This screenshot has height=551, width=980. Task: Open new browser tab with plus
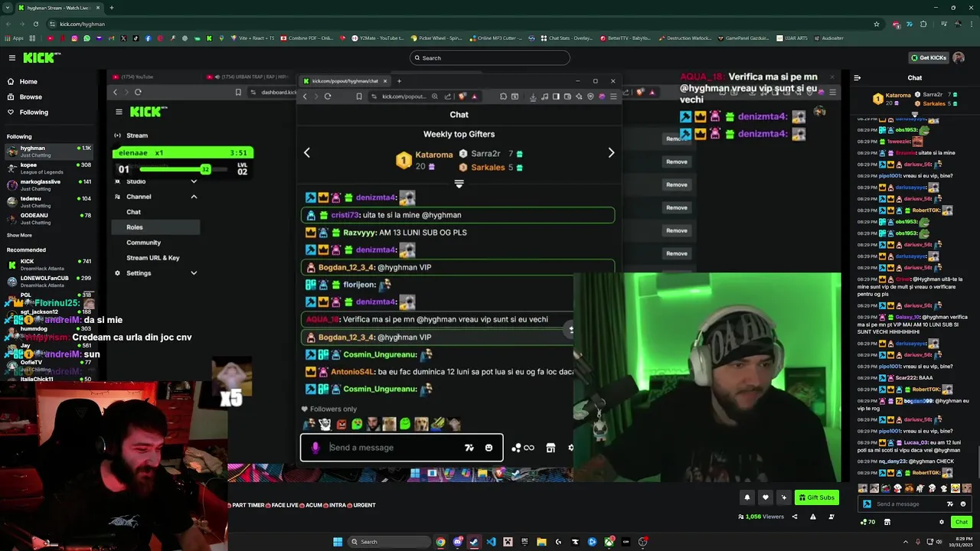[x=111, y=8]
